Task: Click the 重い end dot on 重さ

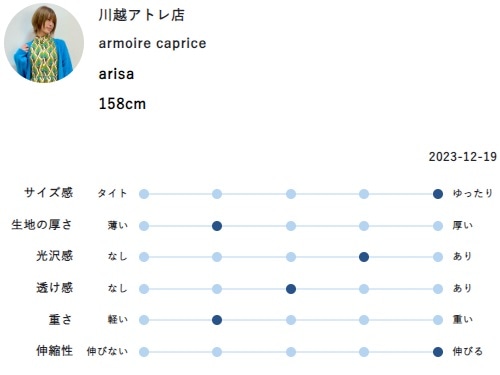Action: click(x=438, y=320)
